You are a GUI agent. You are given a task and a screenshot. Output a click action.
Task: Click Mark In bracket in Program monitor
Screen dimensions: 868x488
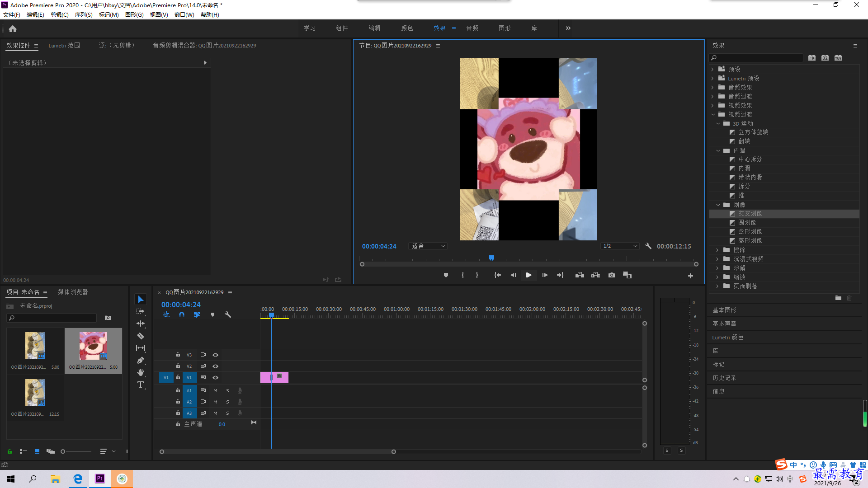click(x=462, y=275)
